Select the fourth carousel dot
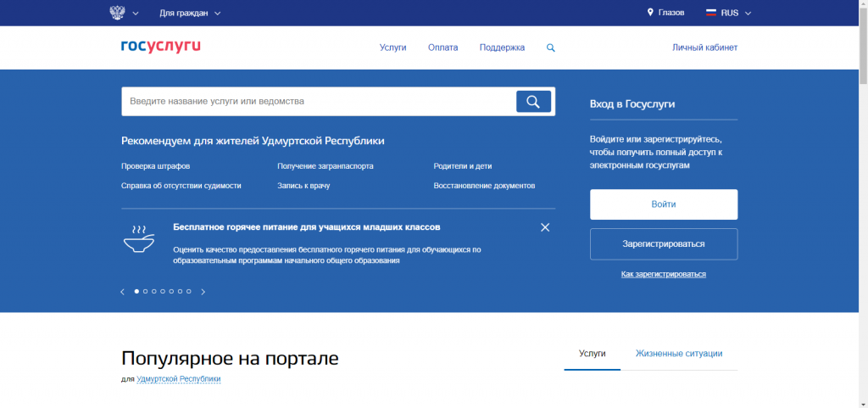The image size is (868, 408). pos(163,291)
